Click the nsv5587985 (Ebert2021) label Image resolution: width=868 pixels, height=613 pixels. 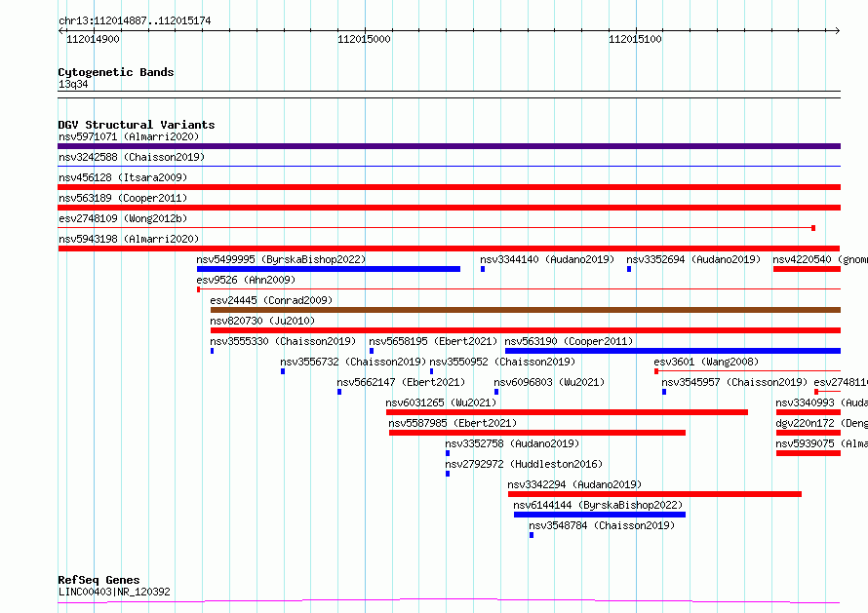point(453,423)
